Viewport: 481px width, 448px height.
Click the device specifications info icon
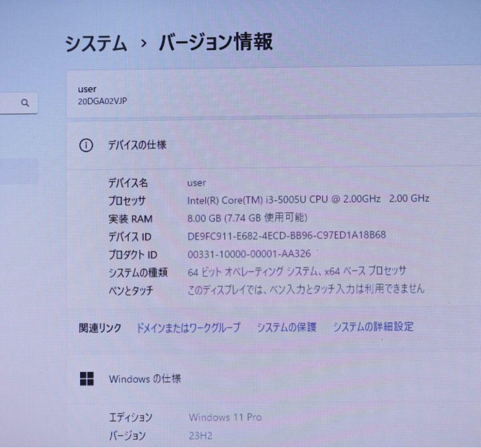point(86,145)
